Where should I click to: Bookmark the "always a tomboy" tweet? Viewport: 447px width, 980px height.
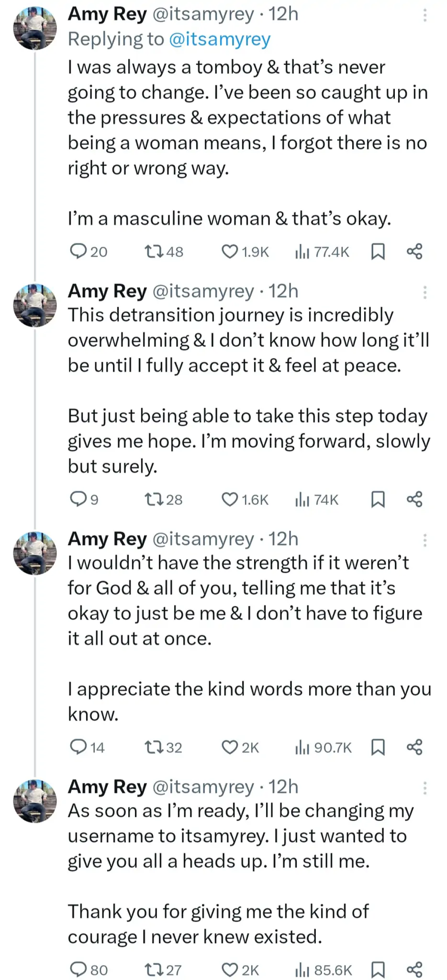point(378,251)
